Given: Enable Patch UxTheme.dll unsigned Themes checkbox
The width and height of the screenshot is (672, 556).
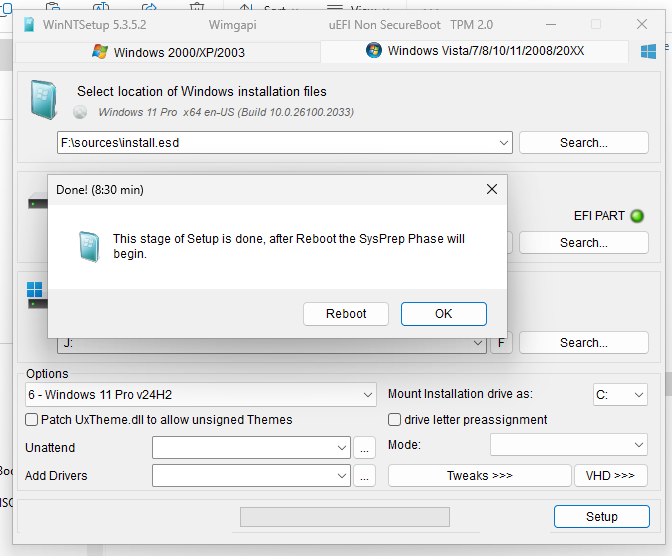Looking at the screenshot, I should pos(31,420).
